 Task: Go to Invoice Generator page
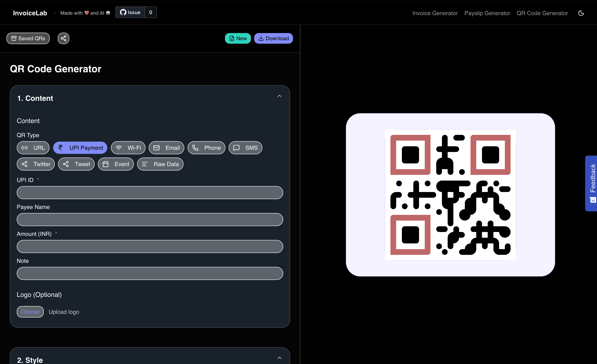435,13
